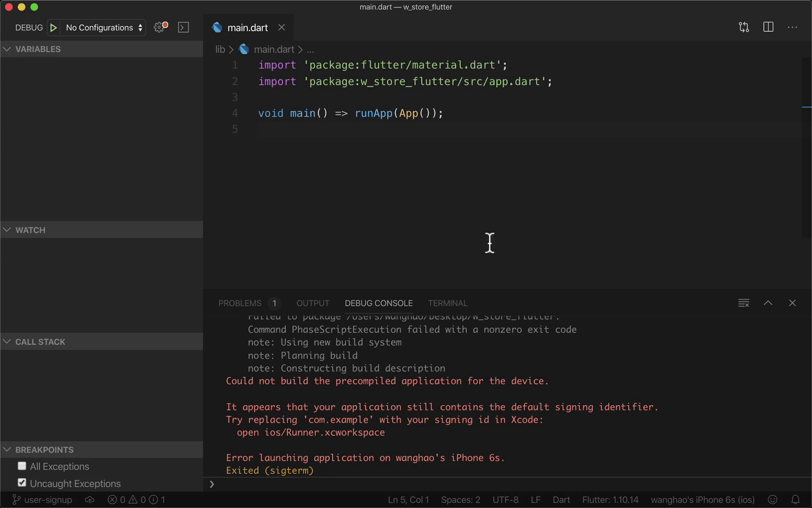
Task: Maximize the panel with the up chevron
Action: click(768, 303)
